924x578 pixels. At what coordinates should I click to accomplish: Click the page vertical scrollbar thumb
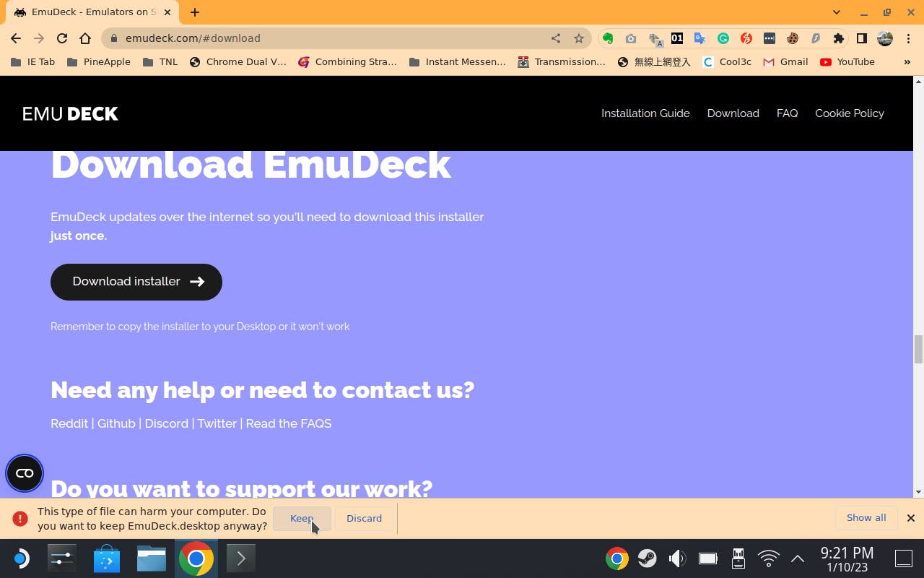918,350
